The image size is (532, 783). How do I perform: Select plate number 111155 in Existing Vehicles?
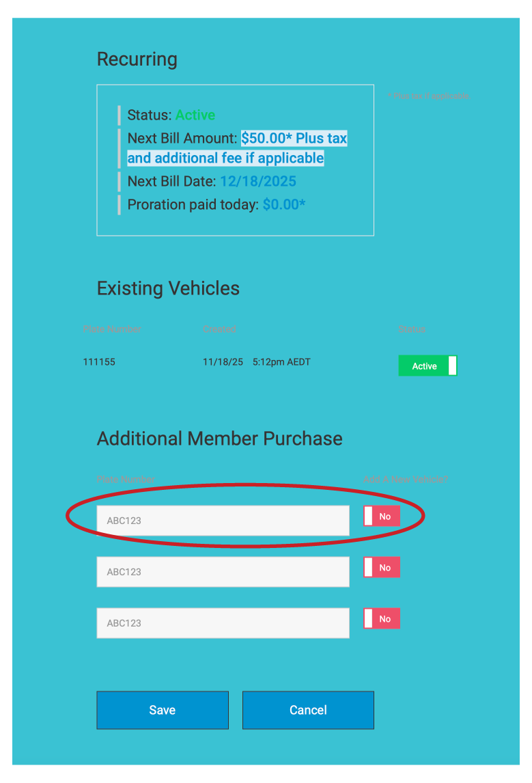pyautogui.click(x=99, y=362)
